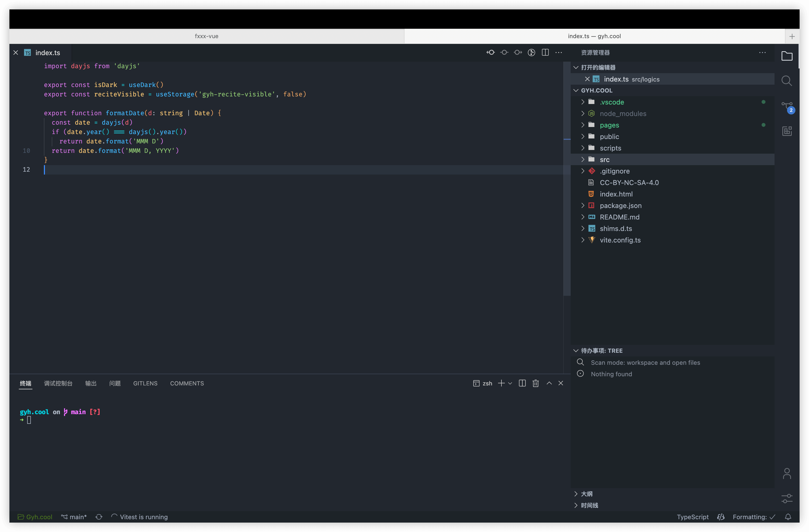The height and width of the screenshot is (532, 809).
Task: Open the index.html file
Action: (672, 194)
